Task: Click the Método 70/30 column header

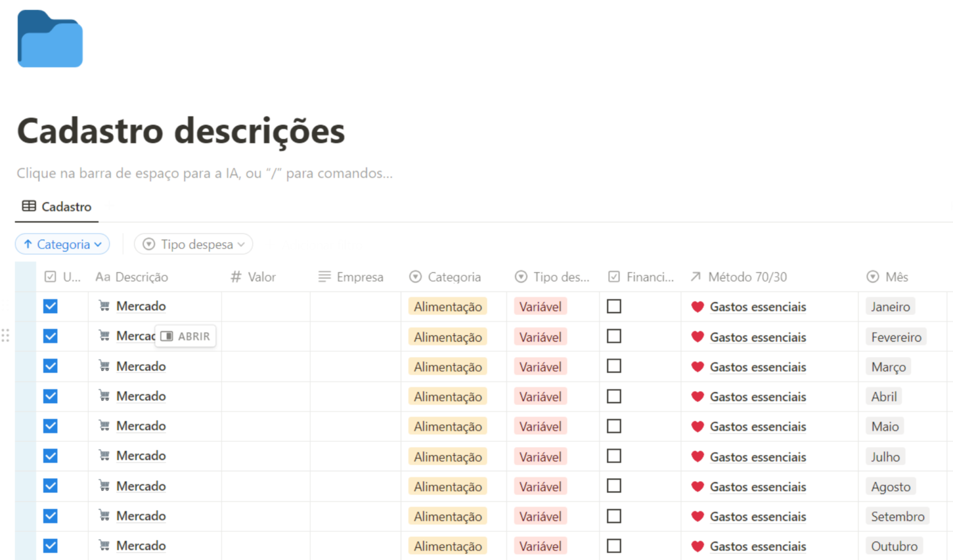Action: [x=738, y=277]
